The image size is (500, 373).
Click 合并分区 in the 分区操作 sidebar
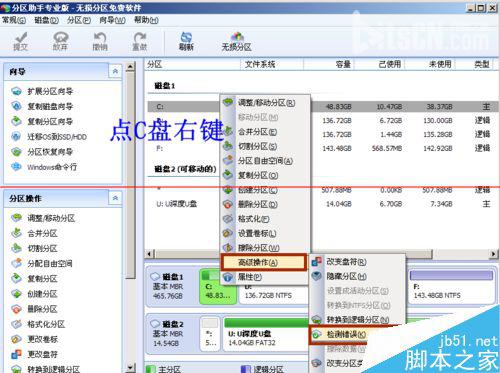pos(42,233)
